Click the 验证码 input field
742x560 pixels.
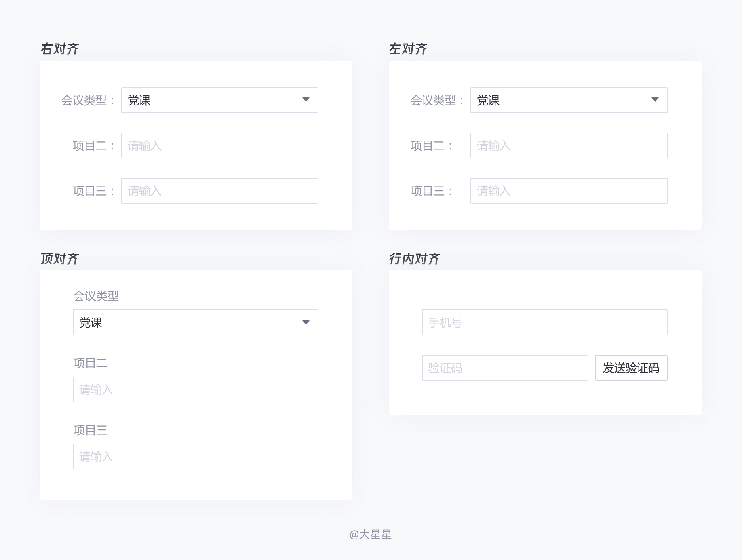(505, 368)
